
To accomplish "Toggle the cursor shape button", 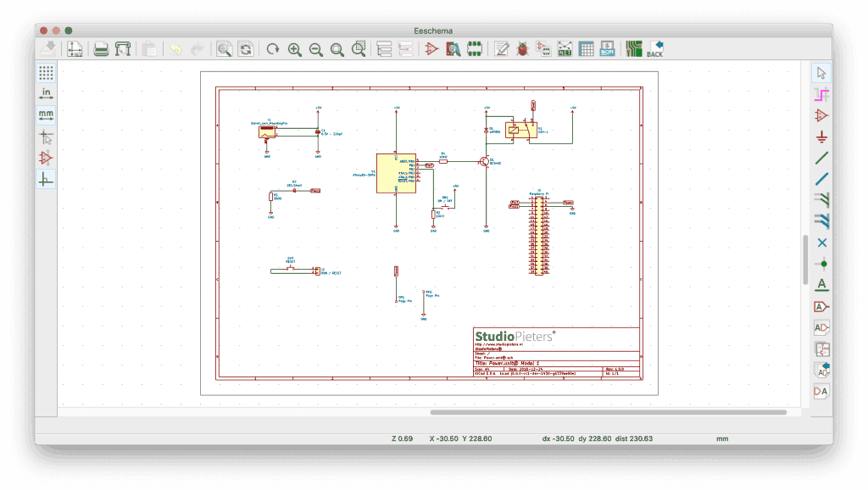I will [46, 137].
